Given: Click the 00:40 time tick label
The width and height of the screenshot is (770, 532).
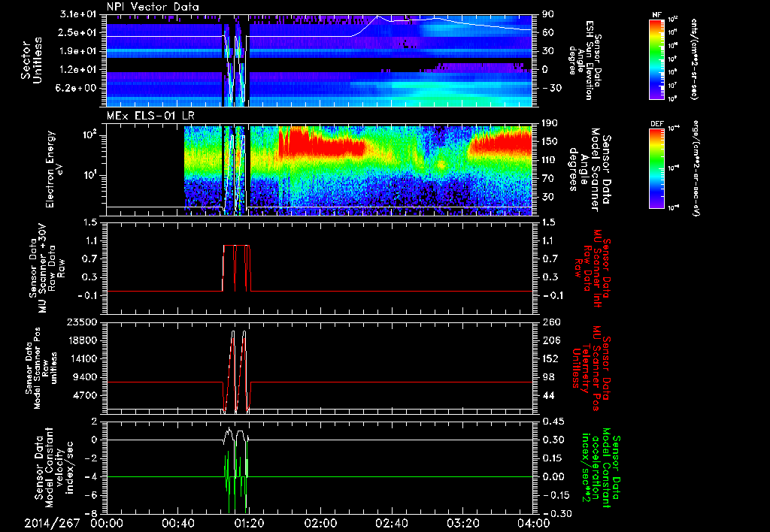Looking at the screenshot, I should (177, 523).
